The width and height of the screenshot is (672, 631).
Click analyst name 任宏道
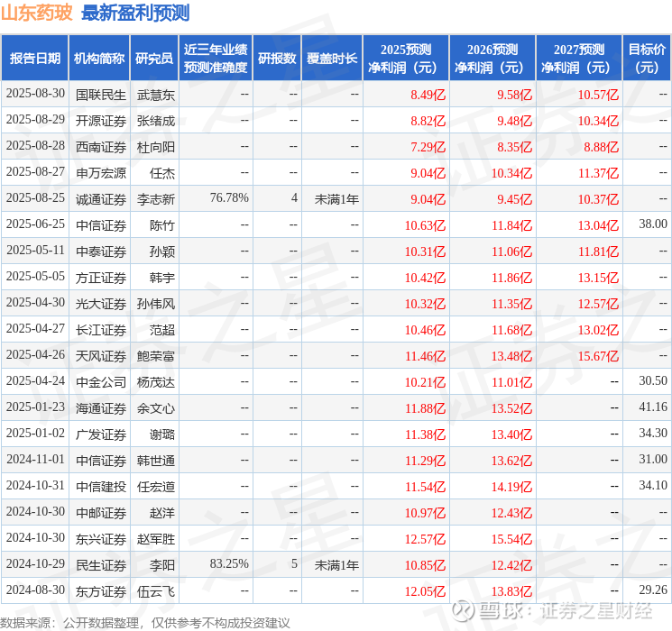tap(156, 487)
